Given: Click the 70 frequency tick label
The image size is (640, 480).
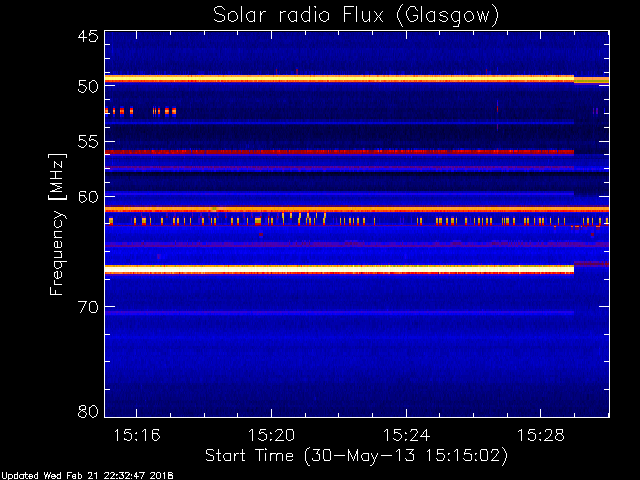Looking at the screenshot, I should [x=88, y=307].
